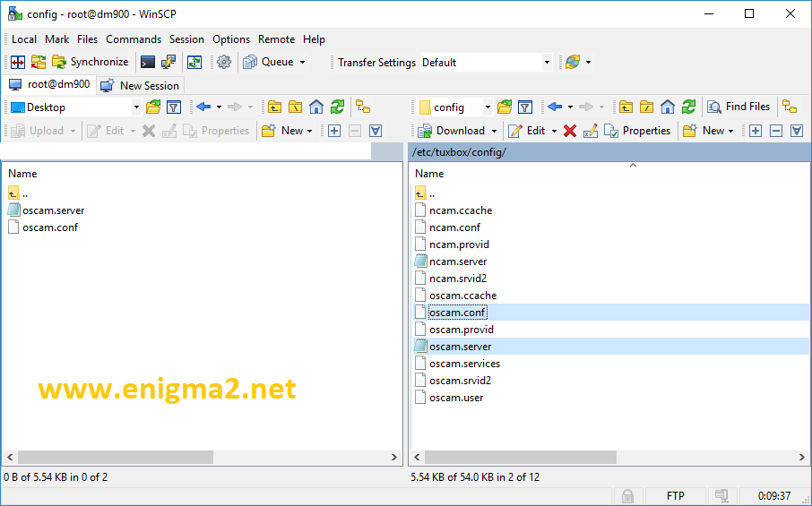Click the remote panel horizontal scrollbar
This screenshot has height=506, width=812.
(521, 458)
